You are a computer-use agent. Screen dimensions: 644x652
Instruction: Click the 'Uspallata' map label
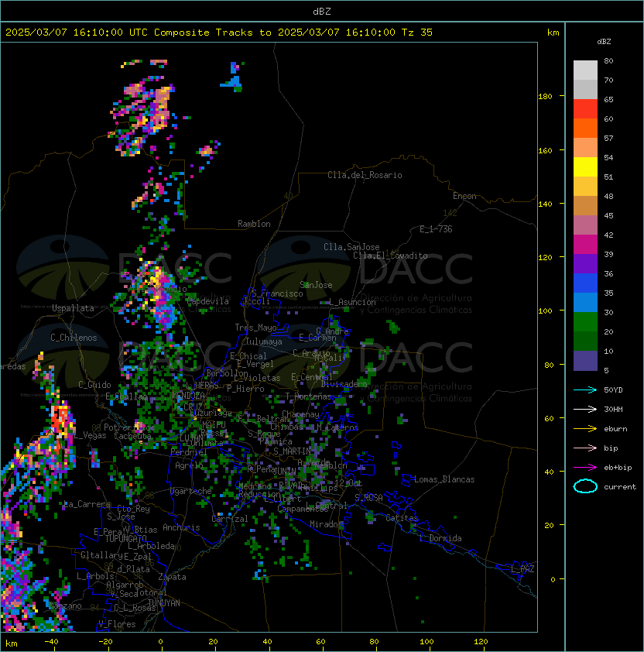73,308
